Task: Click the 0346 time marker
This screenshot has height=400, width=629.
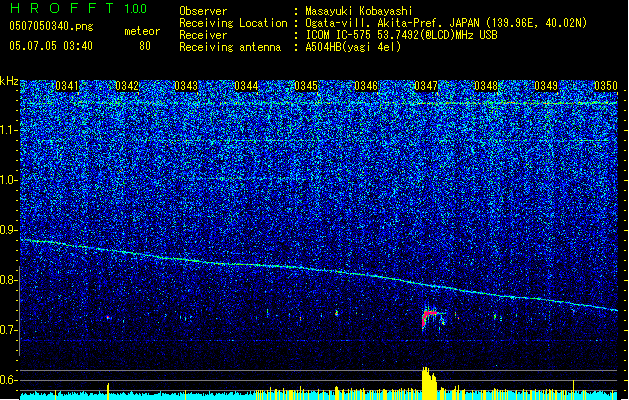Action: (366, 86)
